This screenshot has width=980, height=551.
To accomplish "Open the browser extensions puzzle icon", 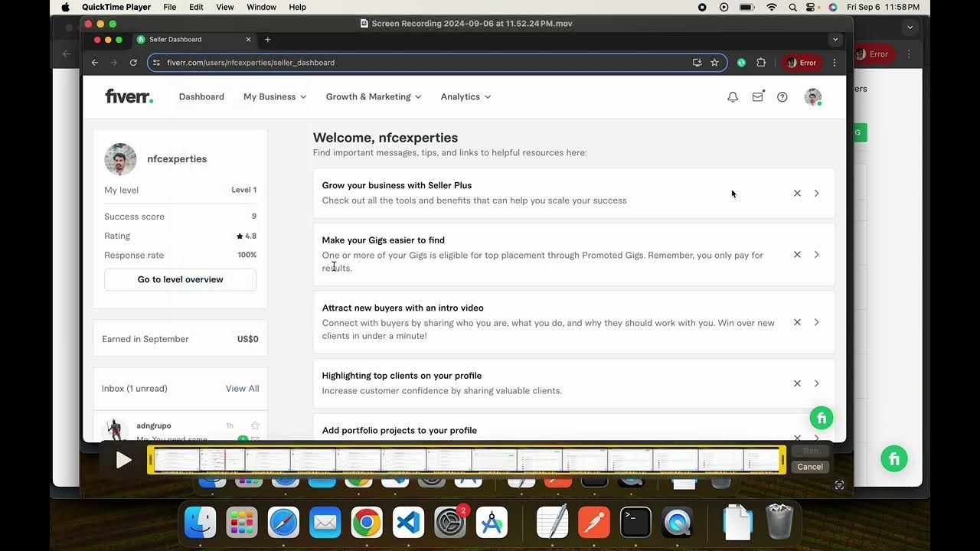I will pyautogui.click(x=761, y=63).
